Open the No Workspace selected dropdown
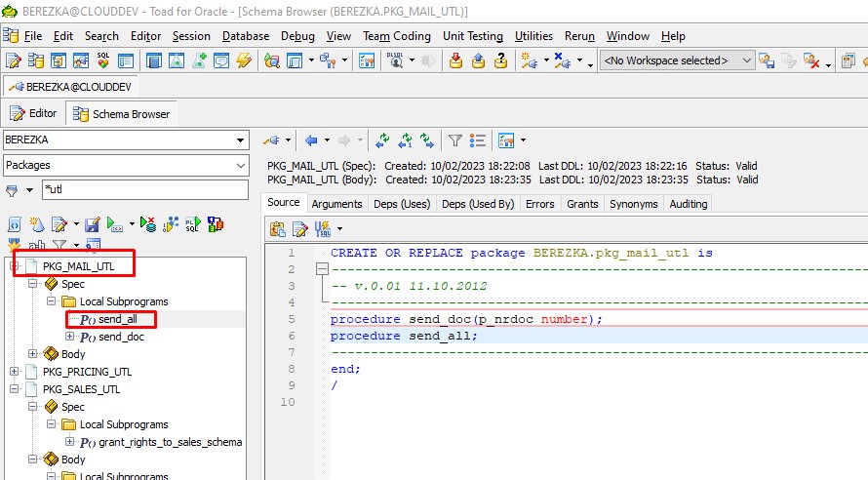The image size is (868, 480). [746, 60]
